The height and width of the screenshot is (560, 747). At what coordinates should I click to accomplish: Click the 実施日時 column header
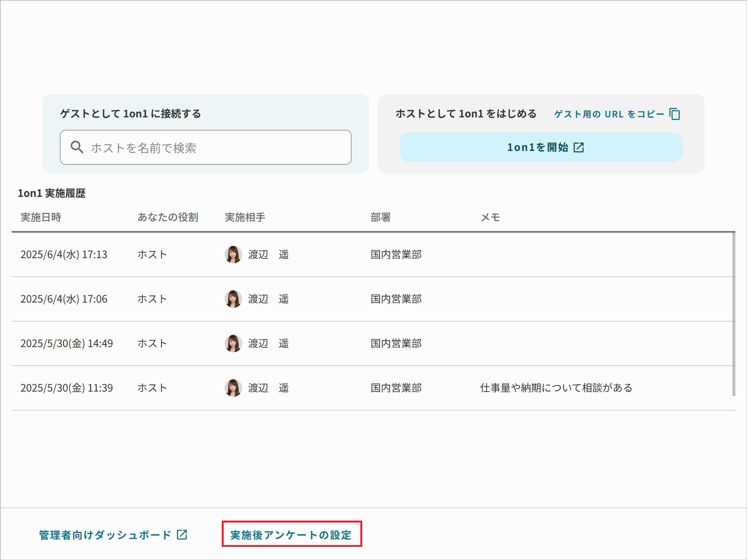pyautogui.click(x=41, y=217)
